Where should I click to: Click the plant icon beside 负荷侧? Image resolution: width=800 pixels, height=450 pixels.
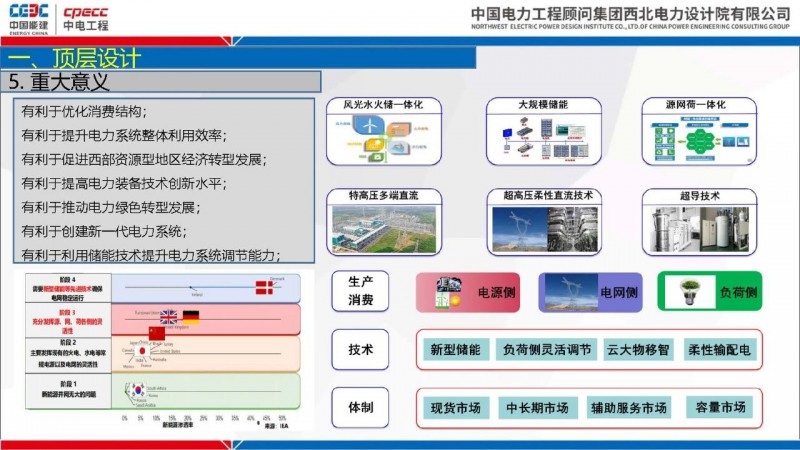(689, 292)
